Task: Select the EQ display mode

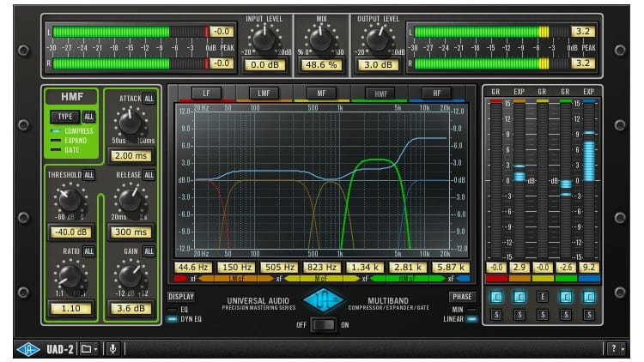Action: point(178,310)
